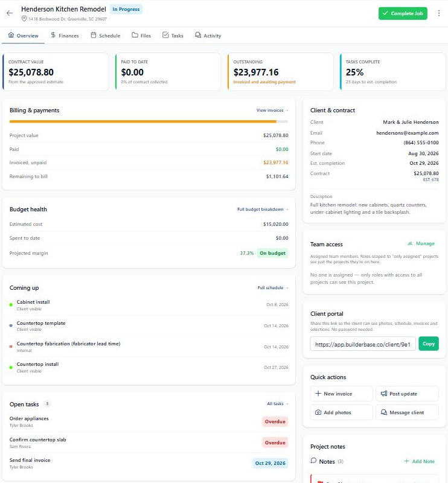This screenshot has height=483, width=448.
Task: Click the checkmark icon in Complete Job
Action: pyautogui.click(x=385, y=13)
